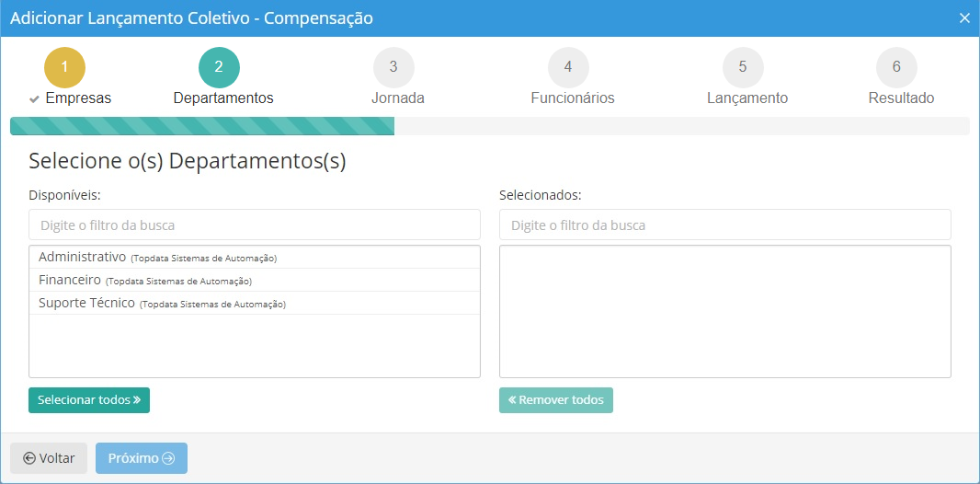This screenshot has width=980, height=484.
Task: Go back with the Voltar button
Action: [49, 458]
